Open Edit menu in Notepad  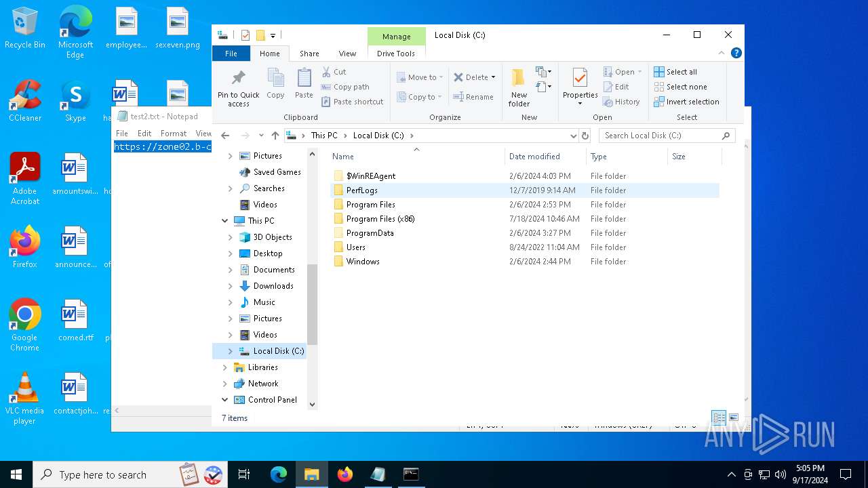pyautogui.click(x=144, y=134)
